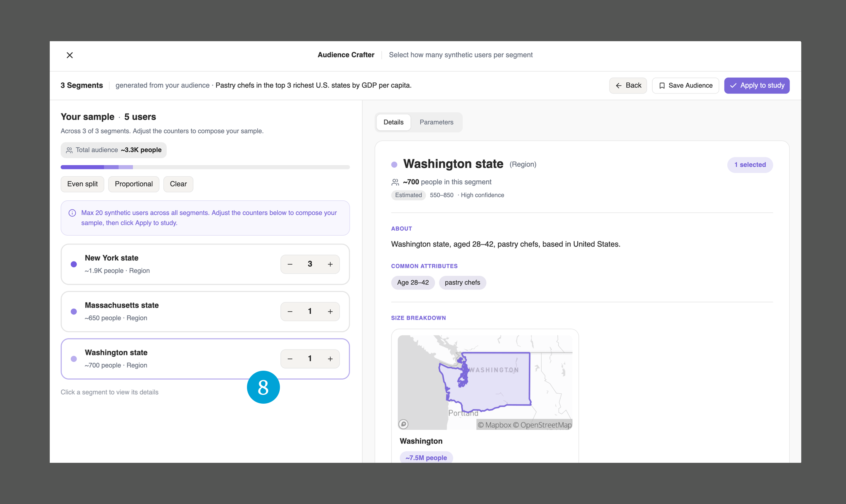Increase New York state user count
The height and width of the screenshot is (504, 846).
pyautogui.click(x=330, y=264)
